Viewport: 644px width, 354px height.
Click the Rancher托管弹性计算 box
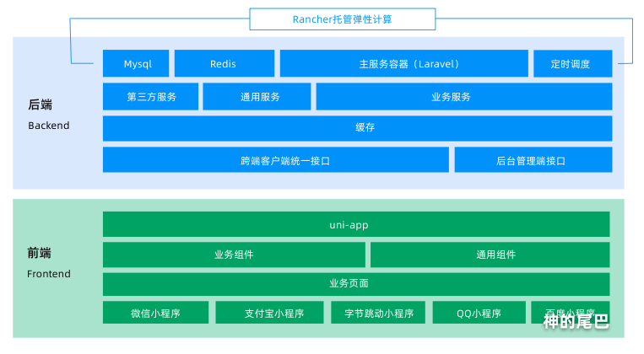coord(342,19)
